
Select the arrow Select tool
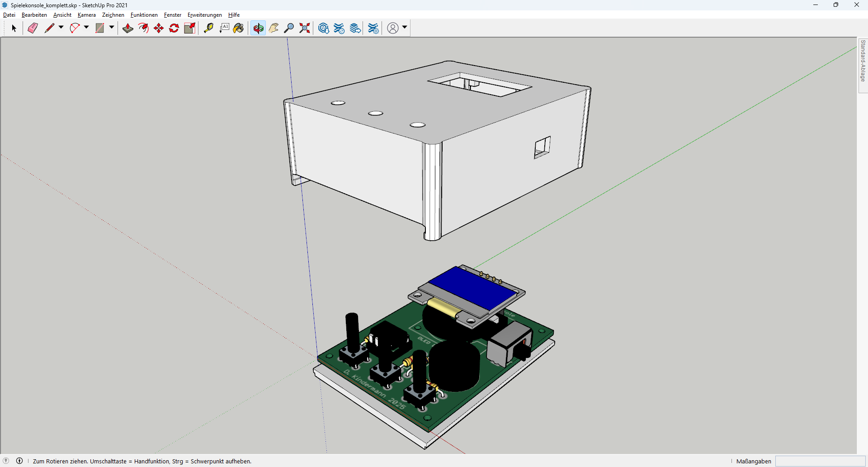(x=13, y=28)
